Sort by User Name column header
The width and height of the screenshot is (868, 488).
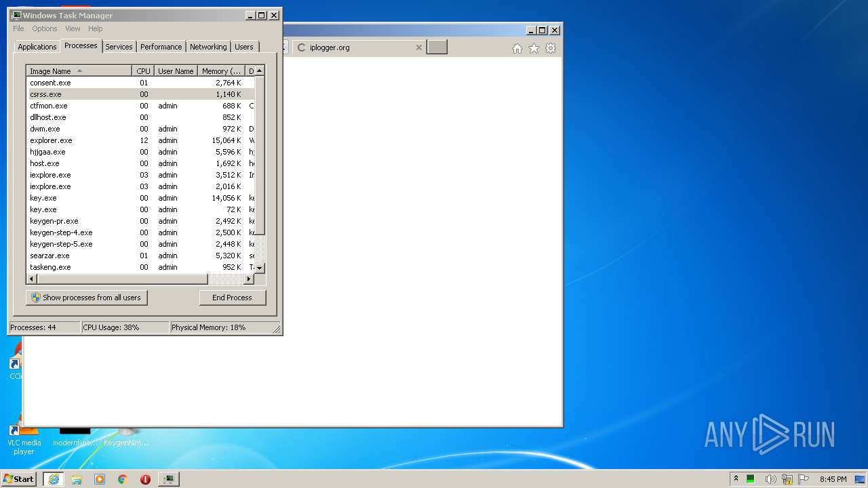[x=176, y=70]
